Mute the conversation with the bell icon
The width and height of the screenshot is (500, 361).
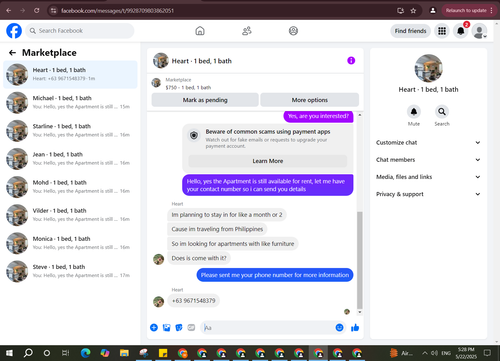(x=414, y=112)
